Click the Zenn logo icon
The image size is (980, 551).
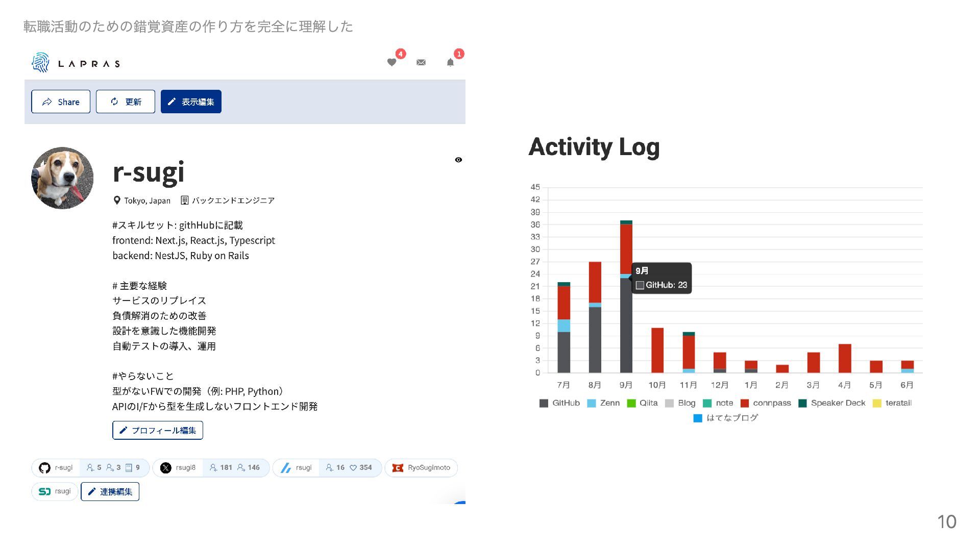coord(286,468)
